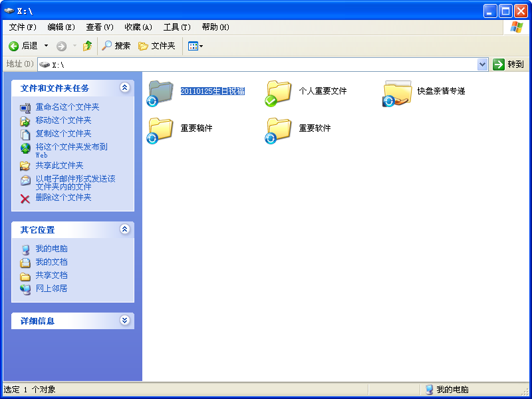Click 以电子邮件形式发送该文件夹内的文件 link
The height and width of the screenshot is (399, 532).
pyautogui.click(x=75, y=182)
